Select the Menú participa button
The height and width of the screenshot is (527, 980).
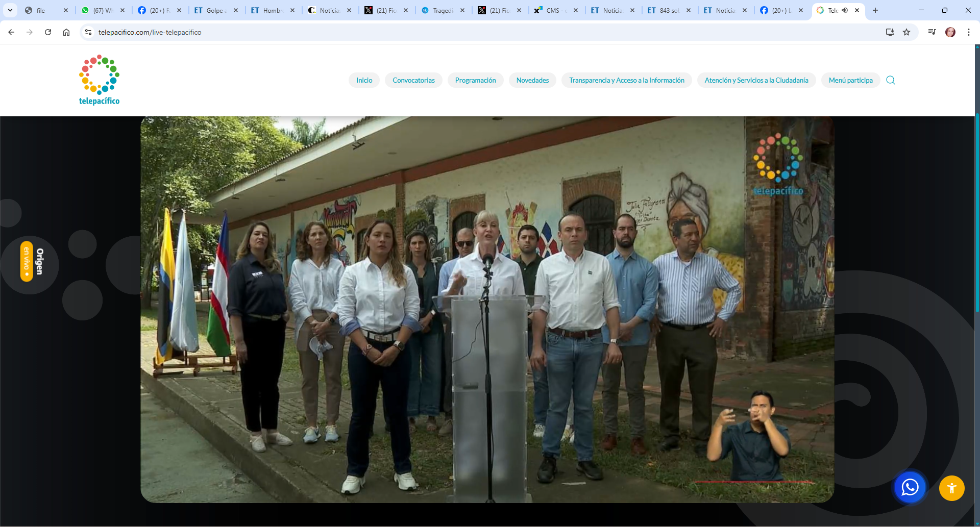tap(850, 80)
